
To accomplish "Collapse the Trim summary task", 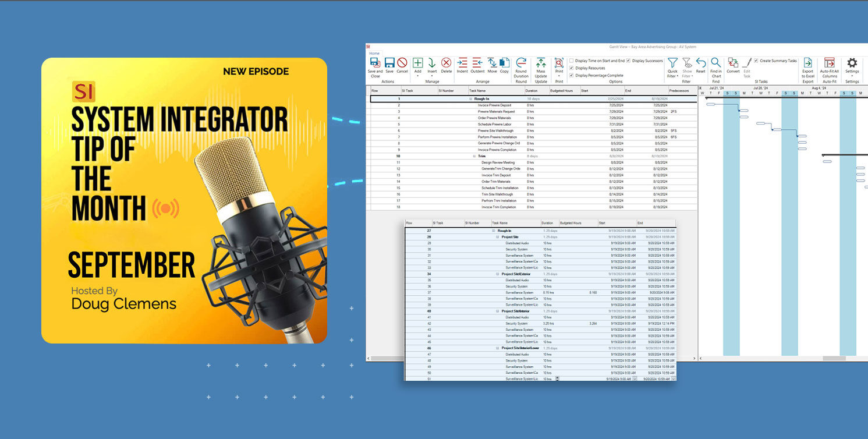I will (474, 156).
